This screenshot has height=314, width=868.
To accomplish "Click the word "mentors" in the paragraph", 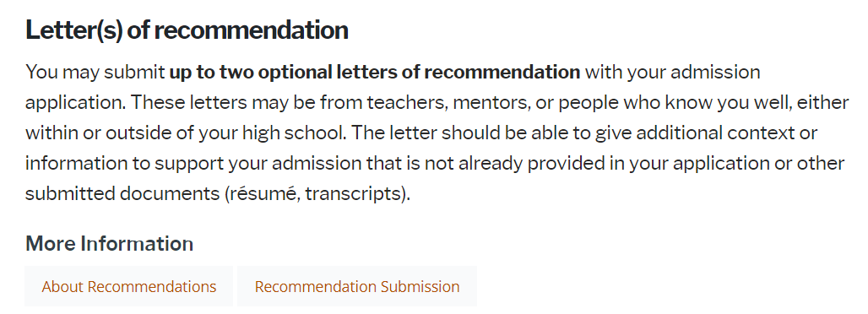I will tap(488, 102).
